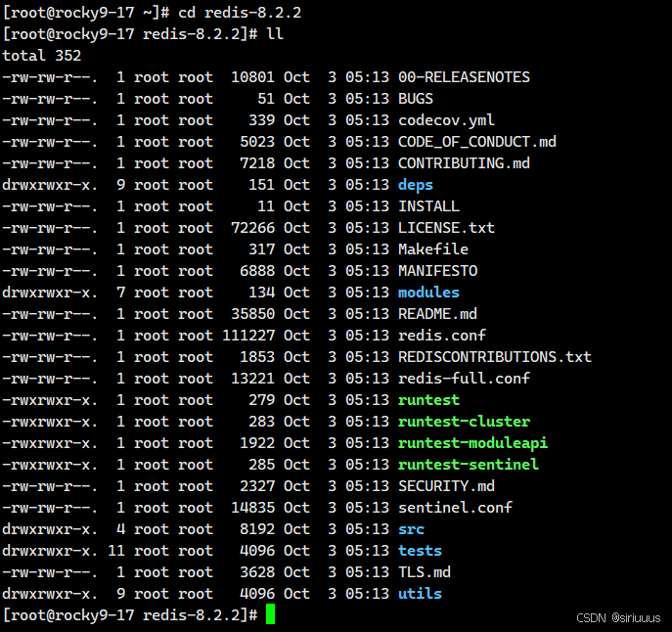Click CODE_OF_CONDUCT.md in the listing
Image resolution: width=672 pixels, height=632 pixels.
[x=477, y=142]
